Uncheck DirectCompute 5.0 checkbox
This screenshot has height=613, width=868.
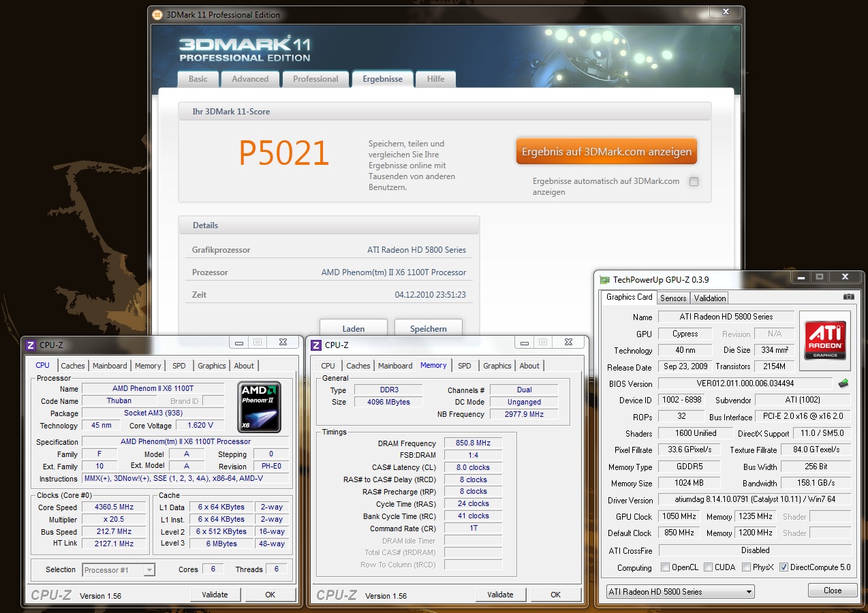click(x=784, y=567)
